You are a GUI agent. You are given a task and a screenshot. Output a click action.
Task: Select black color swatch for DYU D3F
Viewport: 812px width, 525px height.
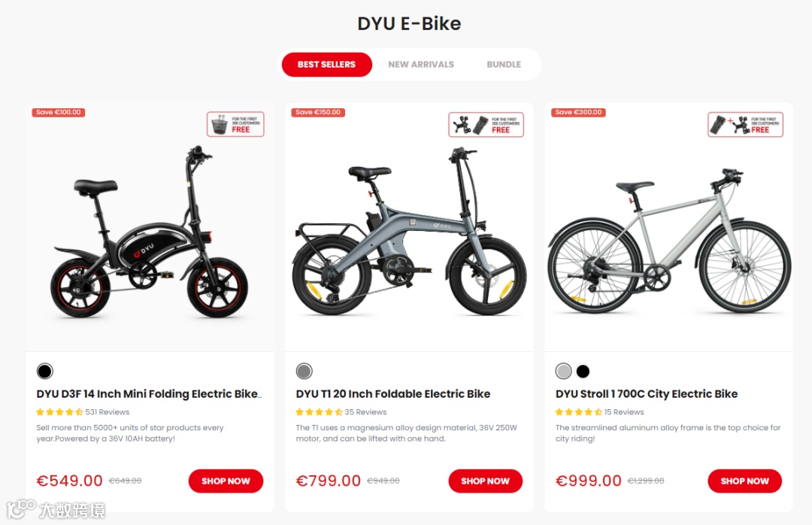click(45, 371)
